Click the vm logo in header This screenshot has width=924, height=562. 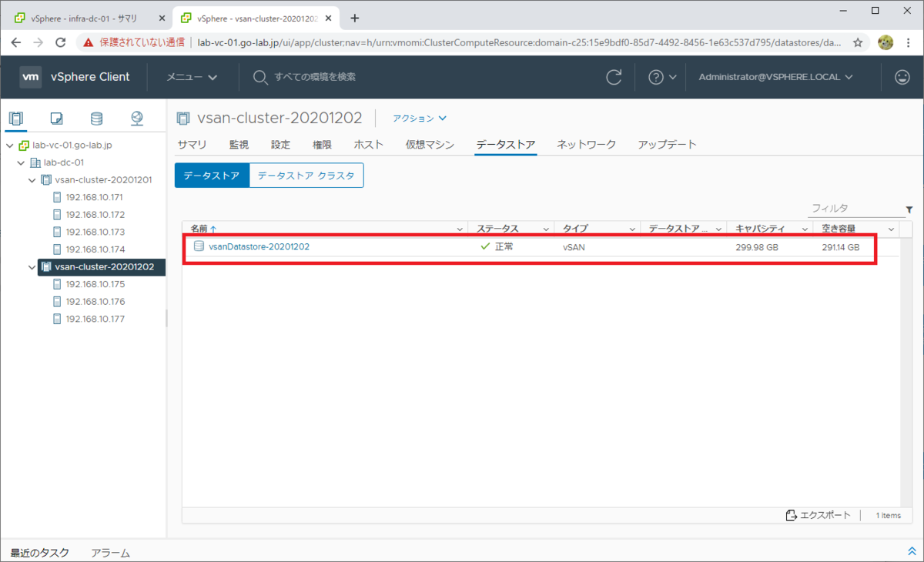(x=31, y=77)
